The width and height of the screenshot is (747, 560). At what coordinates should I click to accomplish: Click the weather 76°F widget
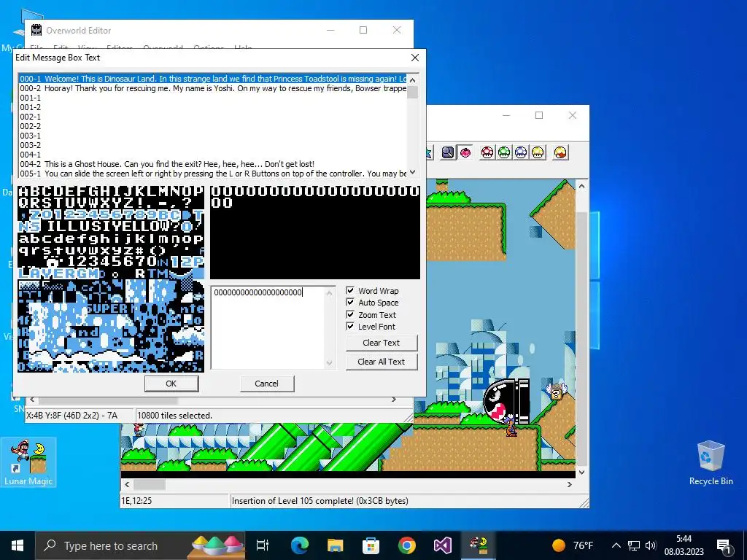click(x=573, y=545)
